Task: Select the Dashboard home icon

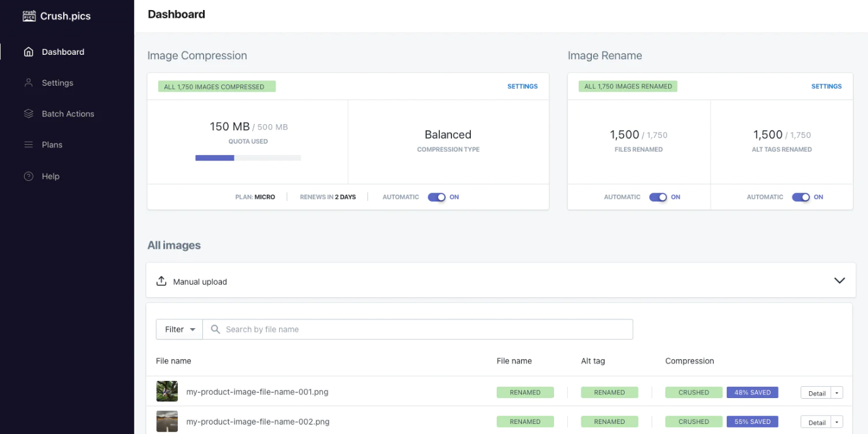Action: tap(28, 52)
